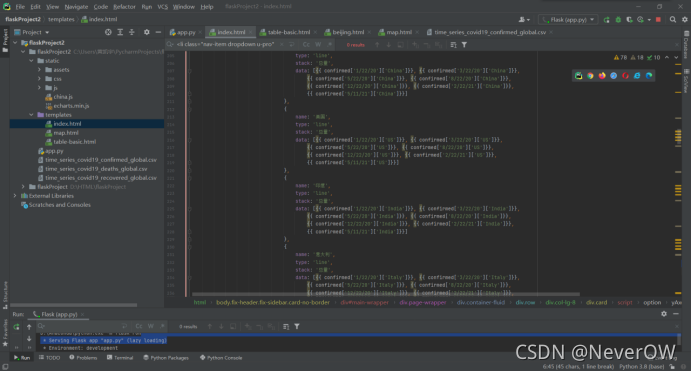Click editor horizontal scrollbar

[x=386, y=294]
